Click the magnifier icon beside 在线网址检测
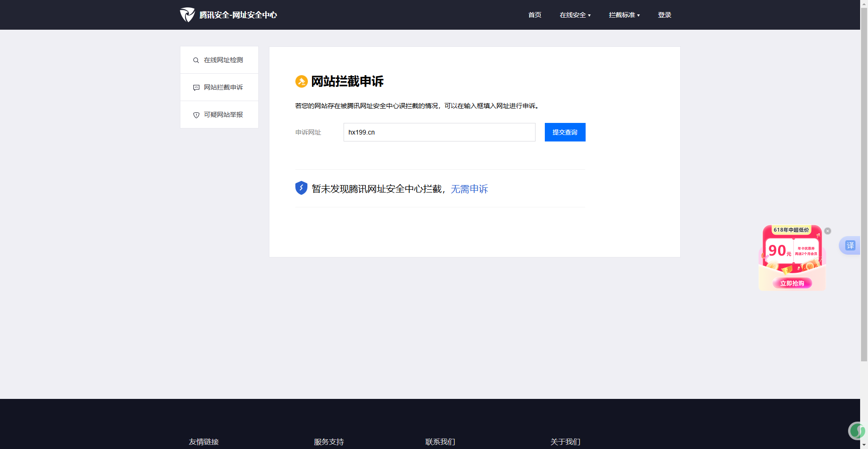Screen dimensions: 868x449 pyautogui.click(x=196, y=60)
